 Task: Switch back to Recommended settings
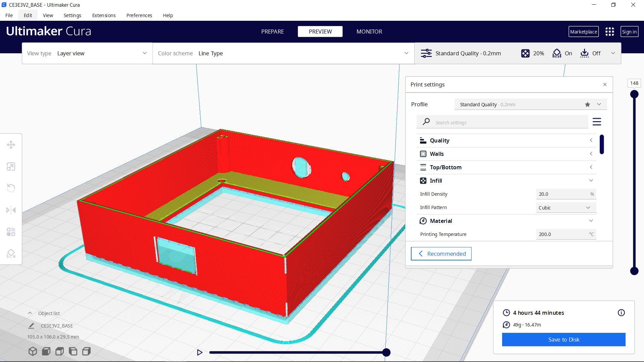[441, 254]
